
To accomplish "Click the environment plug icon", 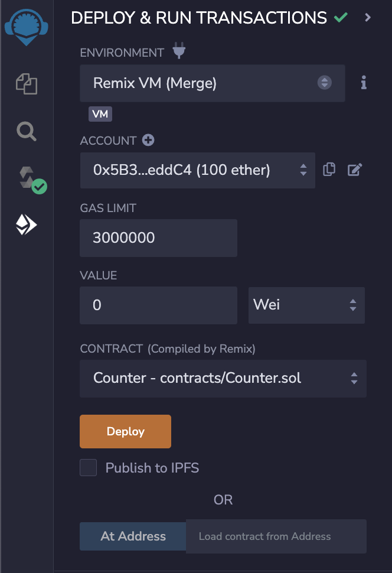I will (179, 52).
